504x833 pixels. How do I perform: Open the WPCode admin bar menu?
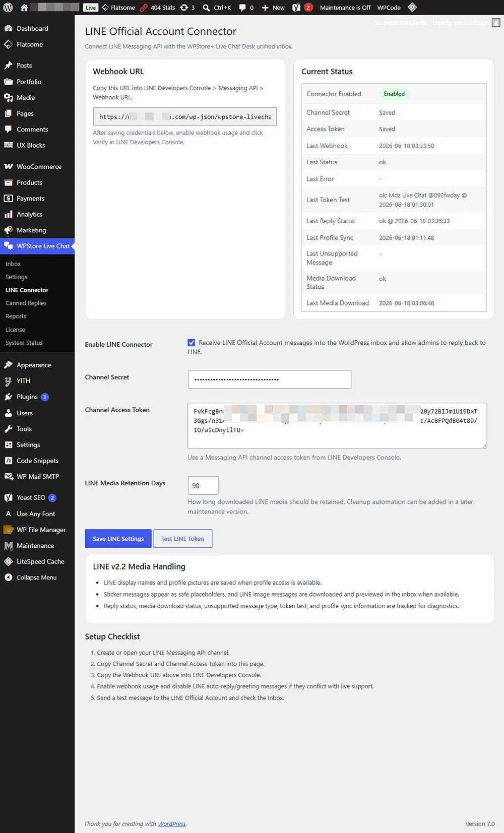389,8
